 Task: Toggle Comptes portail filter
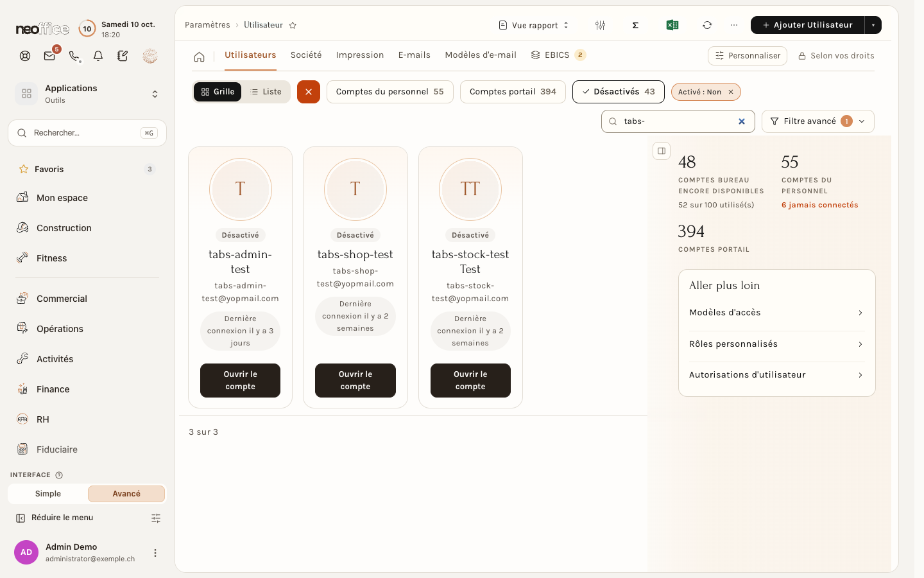(x=513, y=92)
